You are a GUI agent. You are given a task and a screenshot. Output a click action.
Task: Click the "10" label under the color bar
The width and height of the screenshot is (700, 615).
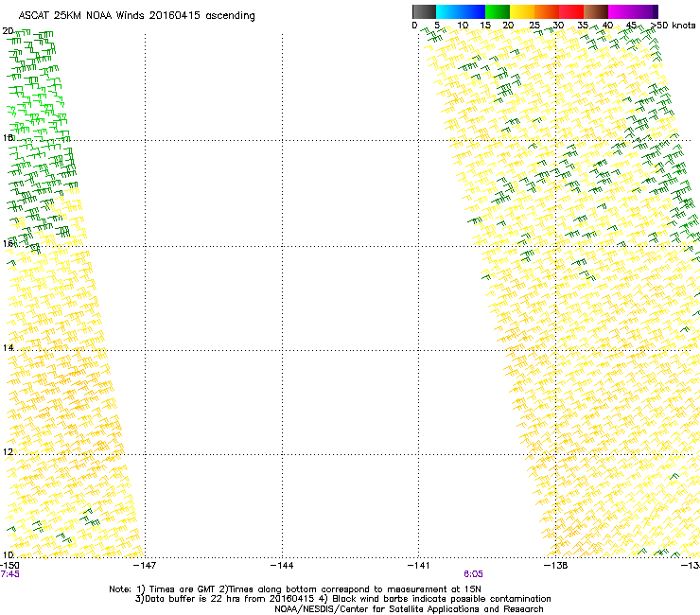[x=463, y=26]
